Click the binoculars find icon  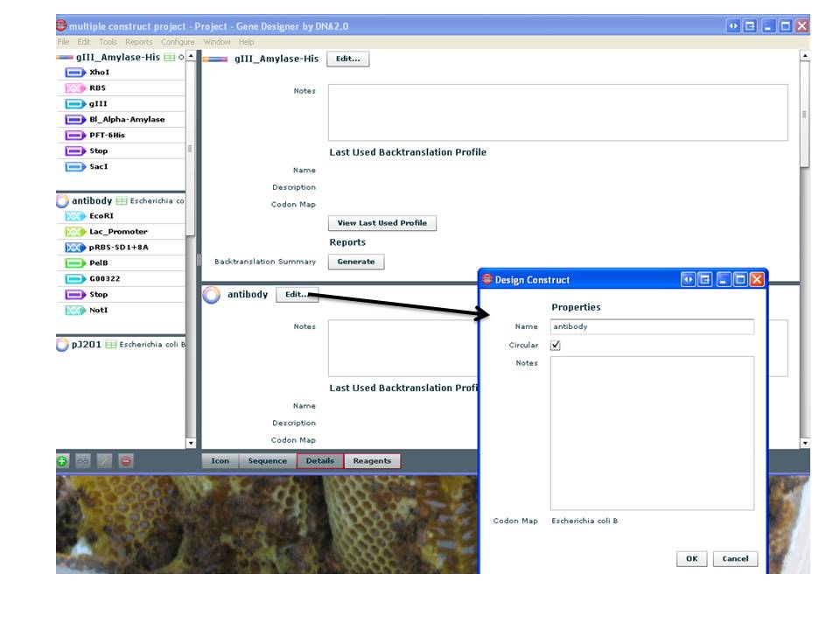(x=83, y=461)
